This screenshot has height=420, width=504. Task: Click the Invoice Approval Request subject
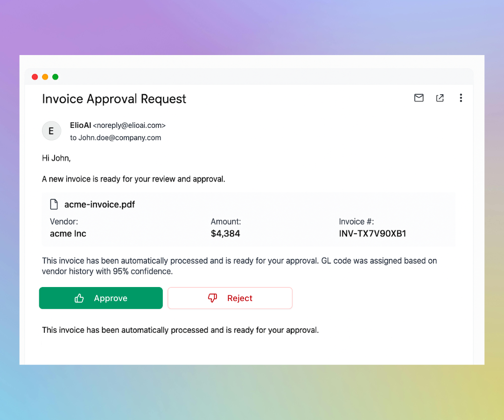[114, 98]
